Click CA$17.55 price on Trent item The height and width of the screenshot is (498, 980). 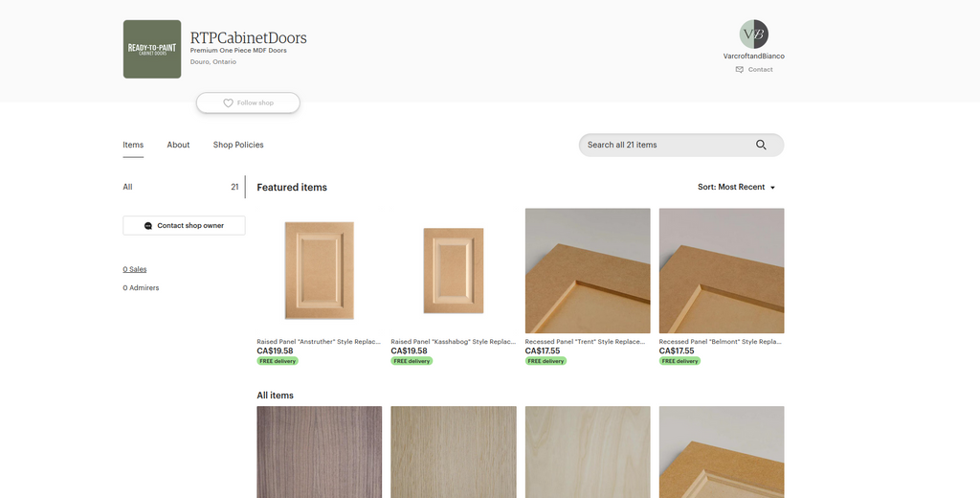click(x=543, y=351)
